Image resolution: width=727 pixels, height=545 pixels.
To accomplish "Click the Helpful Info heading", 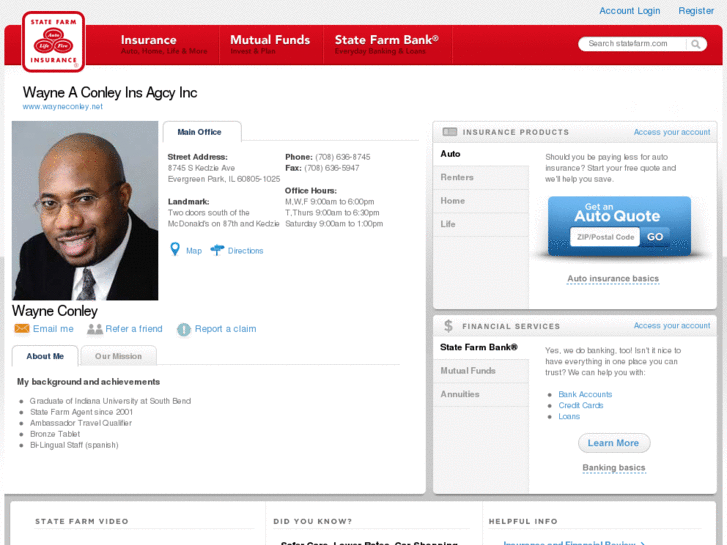I will [523, 521].
